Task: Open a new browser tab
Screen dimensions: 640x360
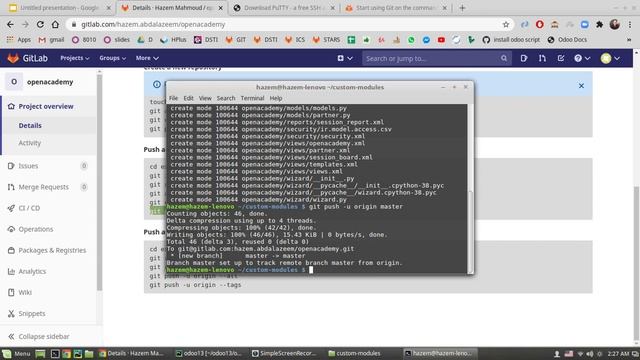Action: coord(462,8)
